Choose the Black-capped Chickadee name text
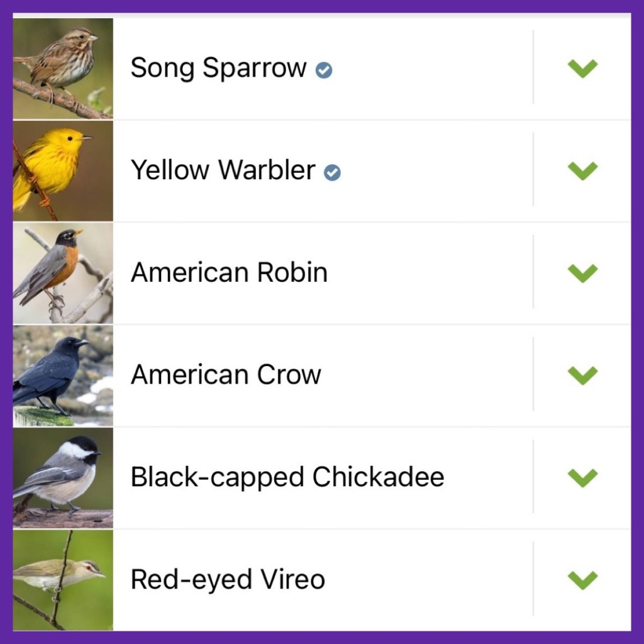The width and height of the screenshot is (644, 644). point(287,477)
